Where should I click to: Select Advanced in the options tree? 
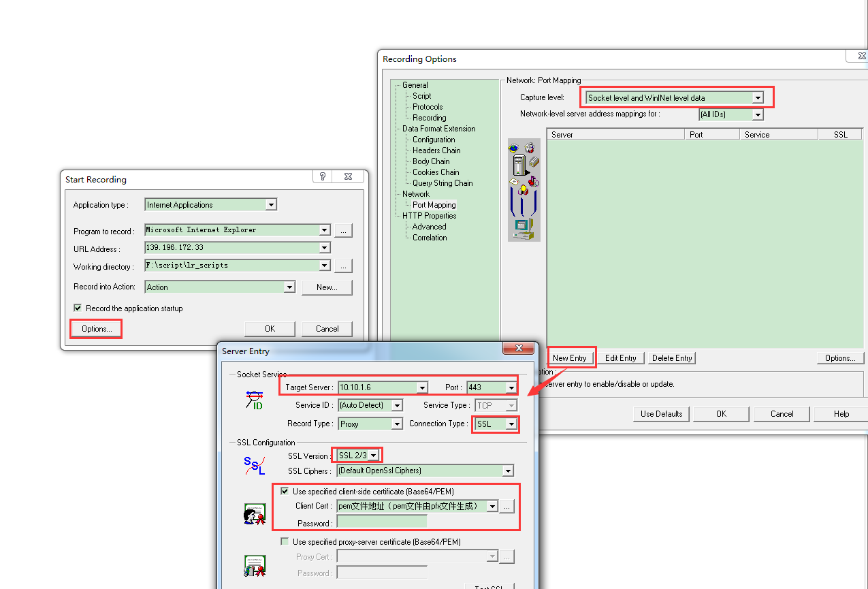coord(430,227)
